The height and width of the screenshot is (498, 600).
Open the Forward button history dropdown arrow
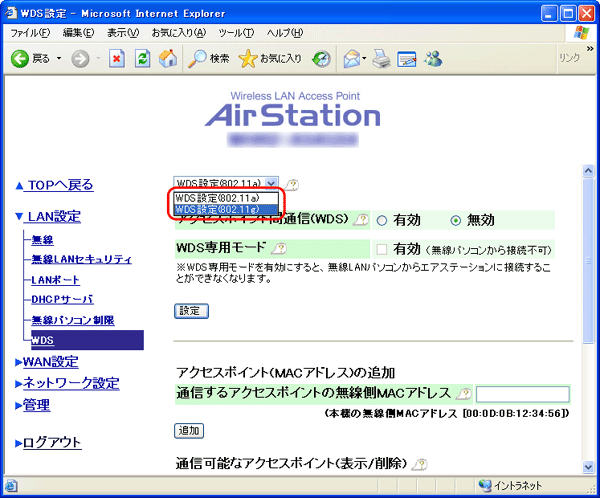[x=98, y=59]
